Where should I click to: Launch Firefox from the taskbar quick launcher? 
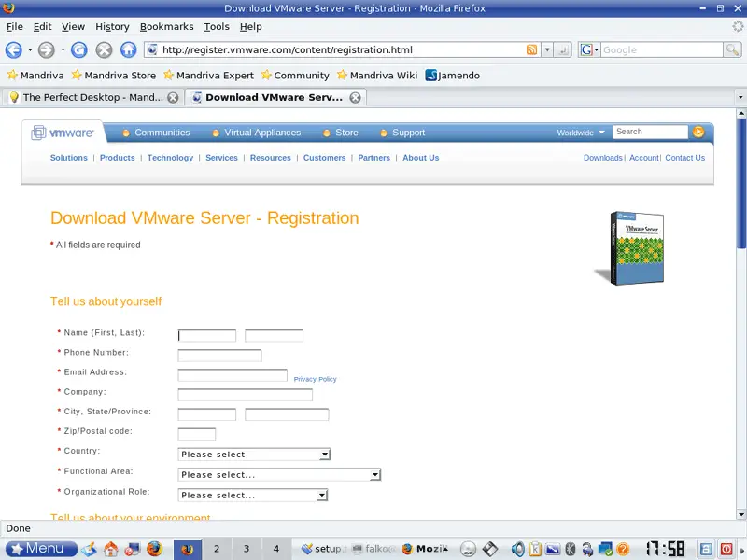pos(154,549)
